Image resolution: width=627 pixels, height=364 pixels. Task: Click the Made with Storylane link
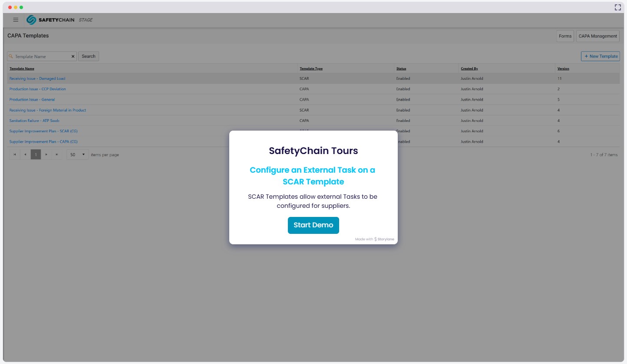[375, 239]
